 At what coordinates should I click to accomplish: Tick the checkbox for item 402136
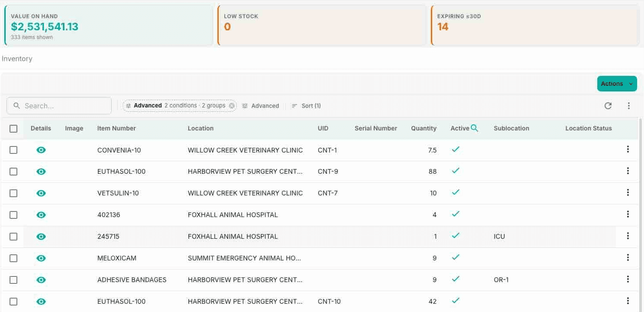tap(13, 215)
